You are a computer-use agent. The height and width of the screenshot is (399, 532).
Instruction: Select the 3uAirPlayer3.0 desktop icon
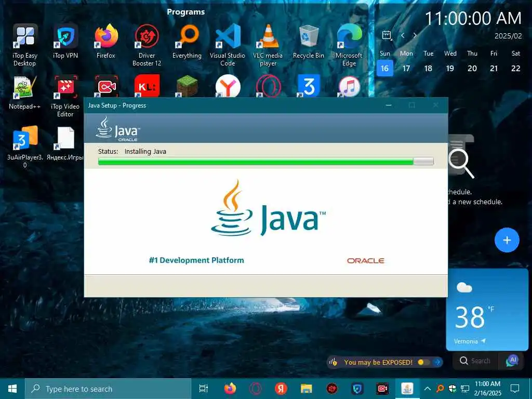25,147
